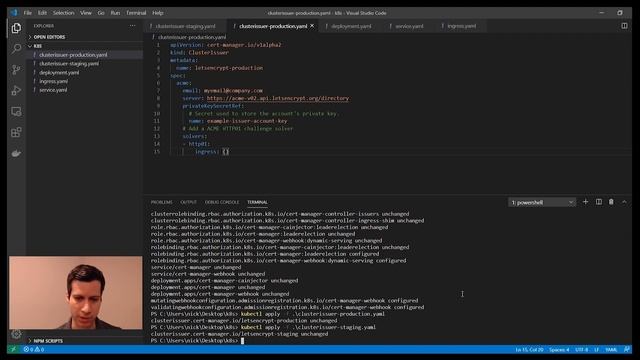Screen dimensions: 640x360
Task: Open notifications bell in status bar
Action: pos(627,349)
